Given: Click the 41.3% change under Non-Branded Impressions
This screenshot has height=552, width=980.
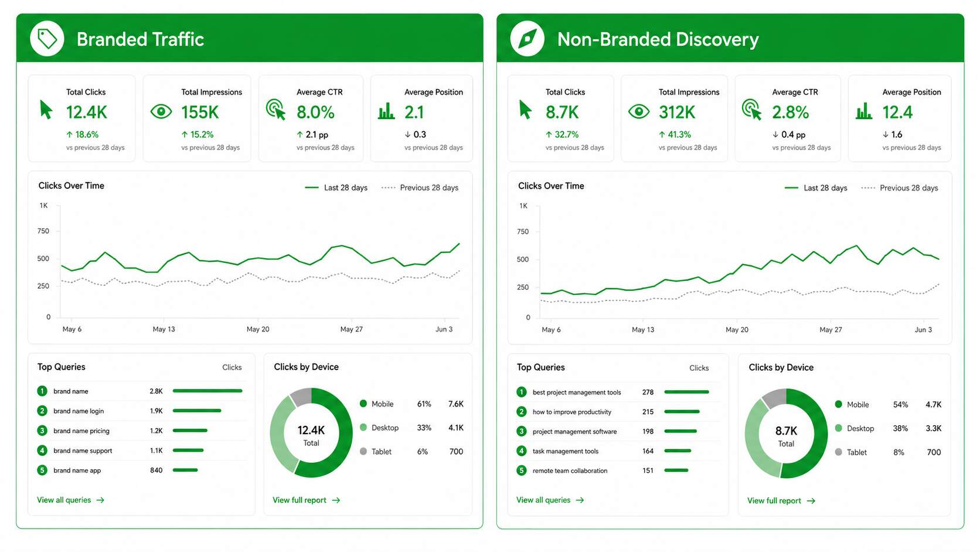Looking at the screenshot, I should (675, 134).
